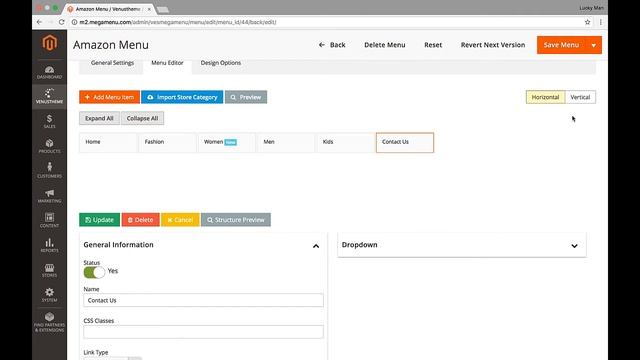Viewport: 640px width, 360px height.
Task: Click Import Store Category button
Action: pyautogui.click(x=182, y=97)
